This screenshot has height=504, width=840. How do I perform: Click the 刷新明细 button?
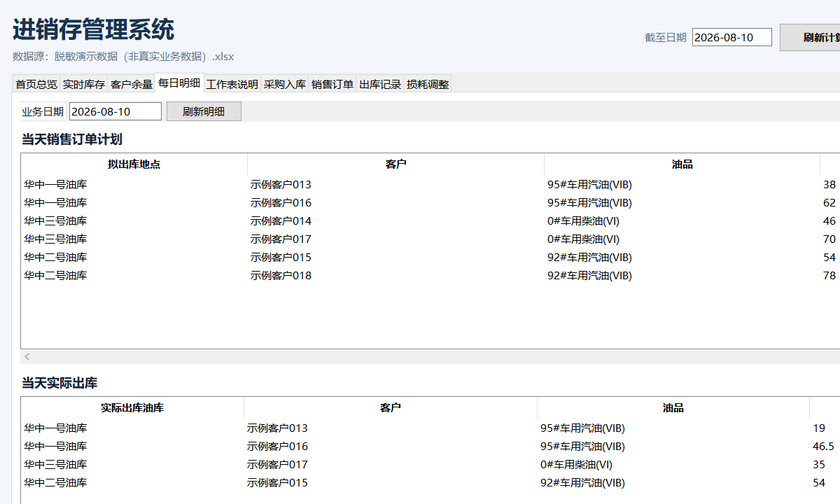(204, 111)
